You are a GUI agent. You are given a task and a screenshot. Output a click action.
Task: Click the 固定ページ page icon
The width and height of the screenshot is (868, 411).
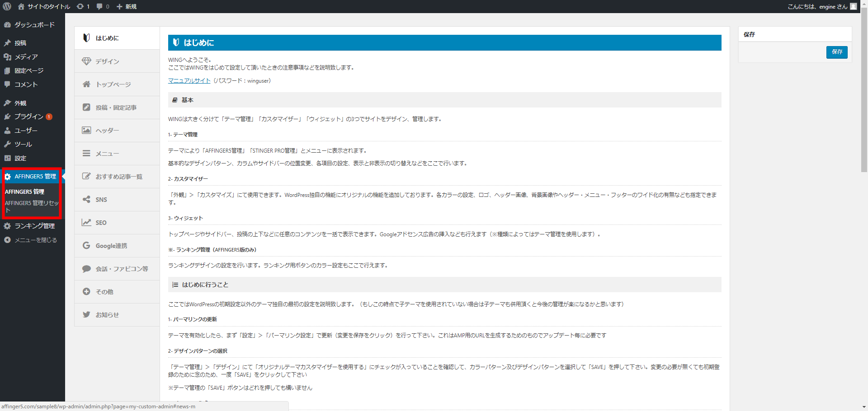(x=7, y=70)
